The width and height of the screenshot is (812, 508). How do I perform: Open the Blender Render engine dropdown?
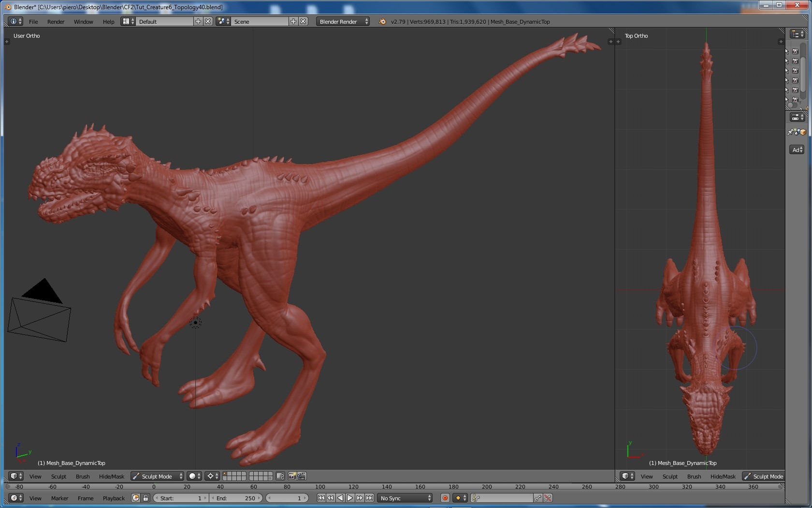tap(343, 21)
